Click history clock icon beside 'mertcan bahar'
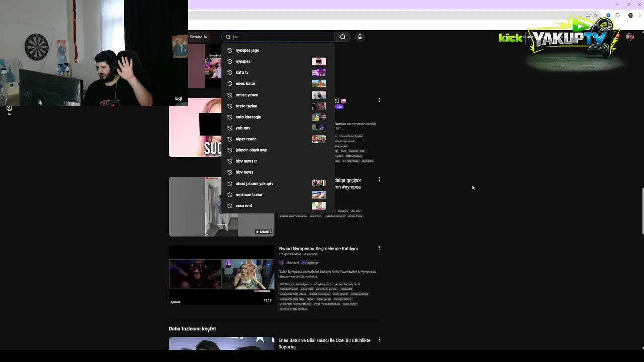 point(230,194)
